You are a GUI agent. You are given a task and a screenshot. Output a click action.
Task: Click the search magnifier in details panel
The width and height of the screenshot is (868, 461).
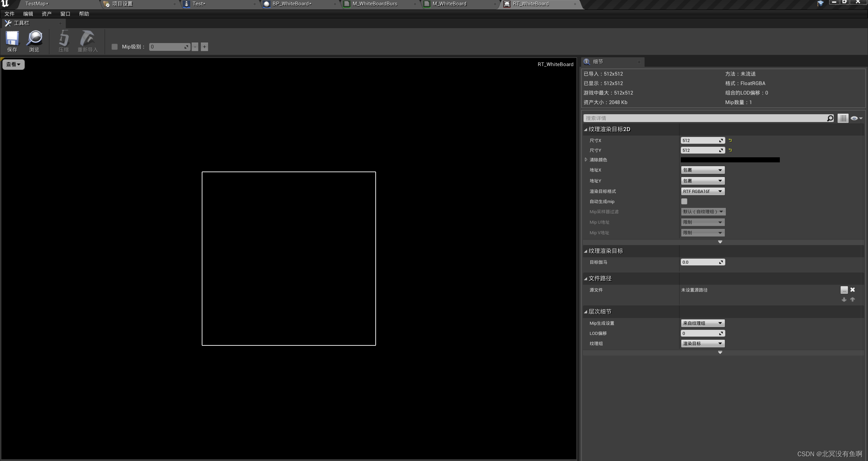830,118
